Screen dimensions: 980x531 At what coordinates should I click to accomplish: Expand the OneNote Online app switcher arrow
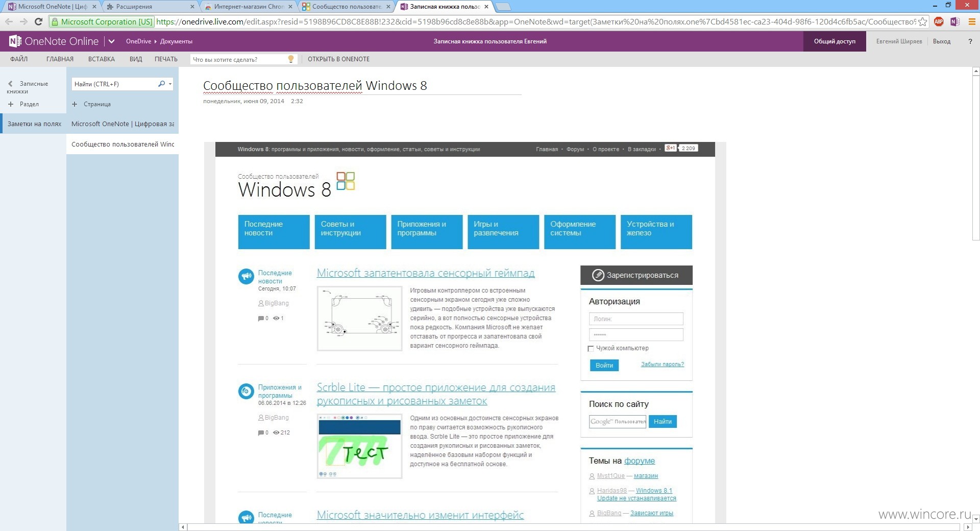111,41
